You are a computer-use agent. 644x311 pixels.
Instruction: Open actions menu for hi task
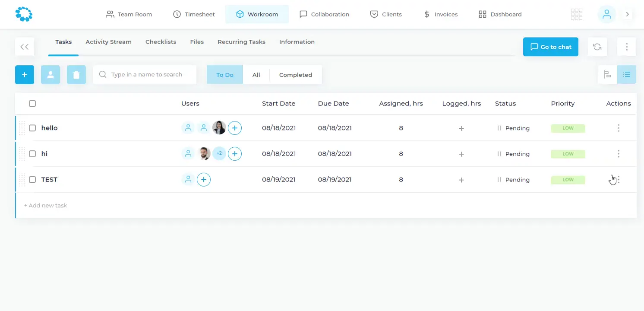[619, 154]
